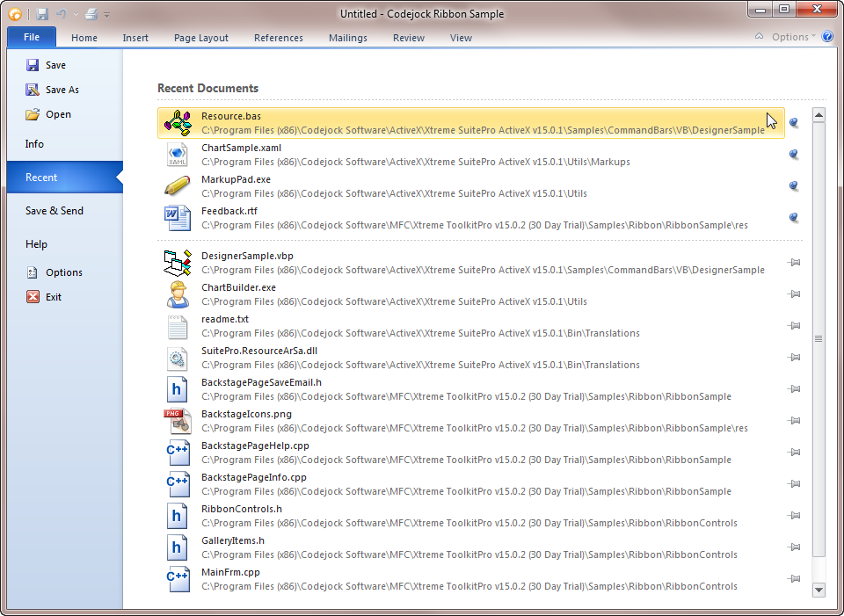
Task: Pin ChartBuilder.exe to the recent list
Action: pos(794,294)
